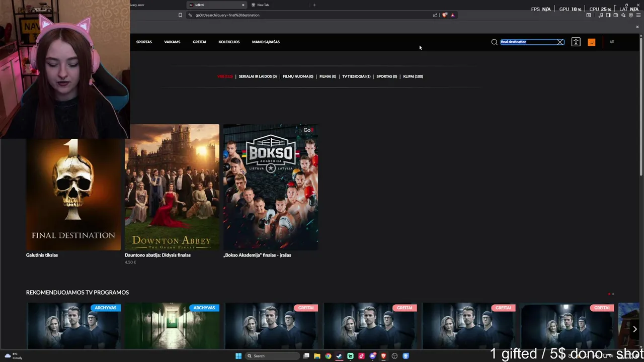Image resolution: width=644 pixels, height=362 pixels.
Task: Select FILMAI (0) filter
Action: point(328,76)
